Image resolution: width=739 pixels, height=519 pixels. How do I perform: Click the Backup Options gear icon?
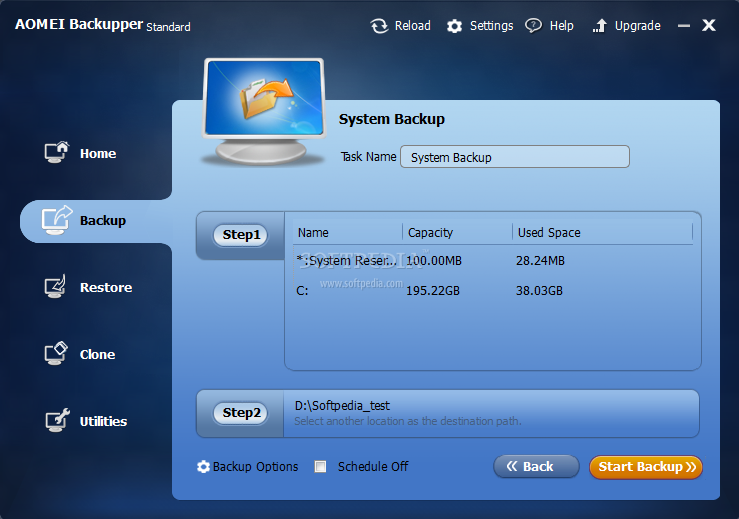point(203,467)
